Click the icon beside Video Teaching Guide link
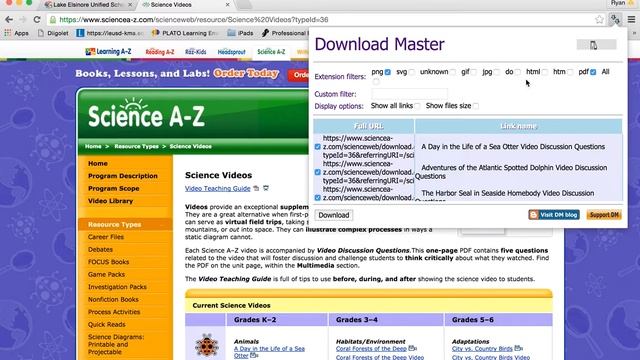Image resolution: width=640 pixels, height=360 pixels. point(256,188)
